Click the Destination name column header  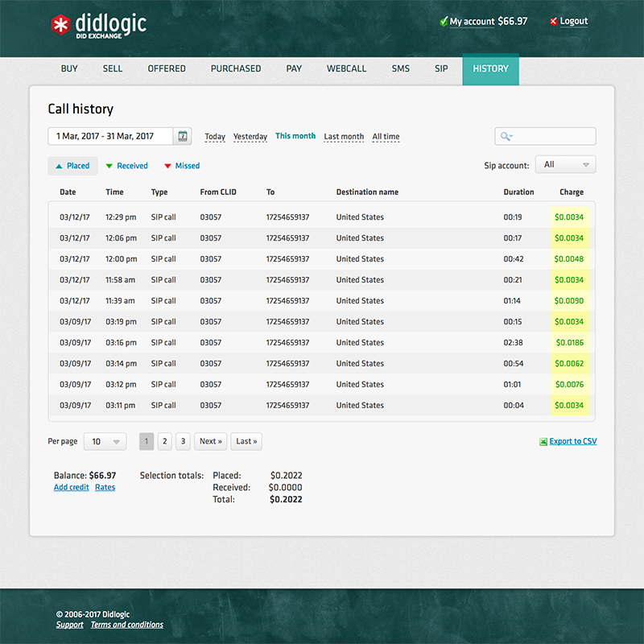pyautogui.click(x=367, y=192)
